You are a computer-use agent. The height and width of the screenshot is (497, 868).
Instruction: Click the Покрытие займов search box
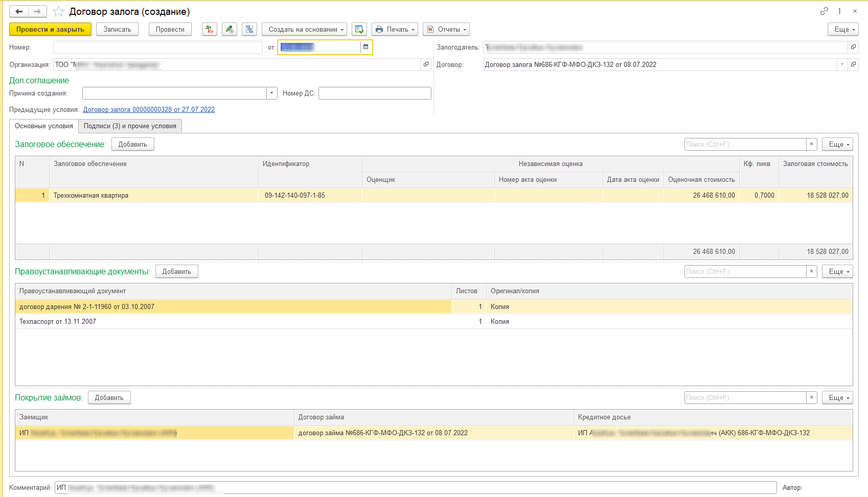point(745,397)
